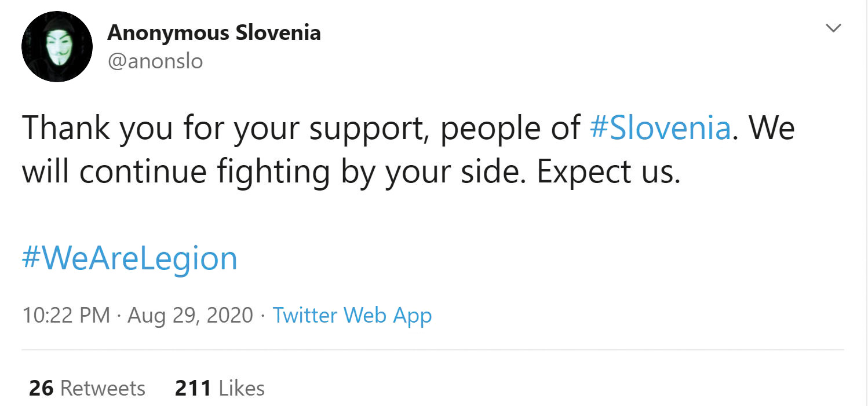Open the Twitter Web App source link

(x=352, y=316)
